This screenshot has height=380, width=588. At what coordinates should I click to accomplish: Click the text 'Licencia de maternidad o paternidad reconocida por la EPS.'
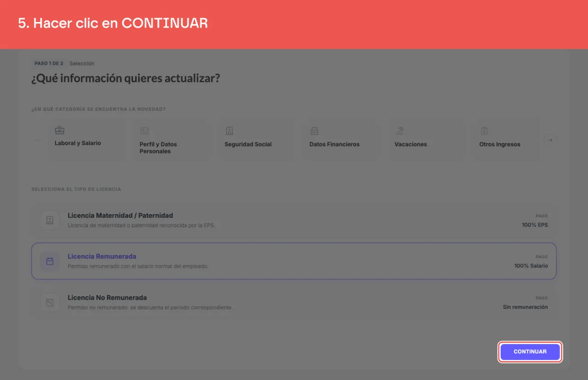[x=141, y=226]
